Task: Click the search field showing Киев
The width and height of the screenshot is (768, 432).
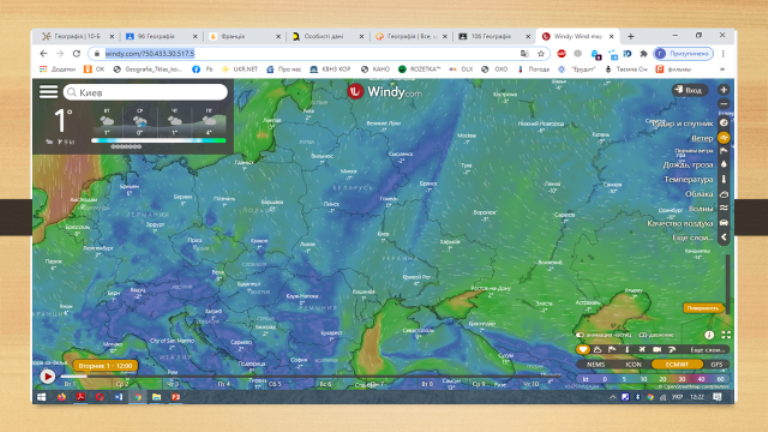Action: (145, 92)
